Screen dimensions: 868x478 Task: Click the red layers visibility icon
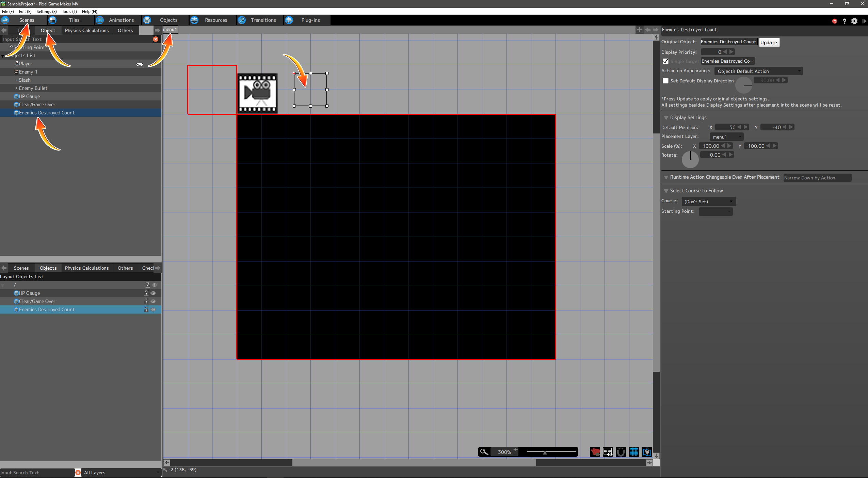point(595,452)
